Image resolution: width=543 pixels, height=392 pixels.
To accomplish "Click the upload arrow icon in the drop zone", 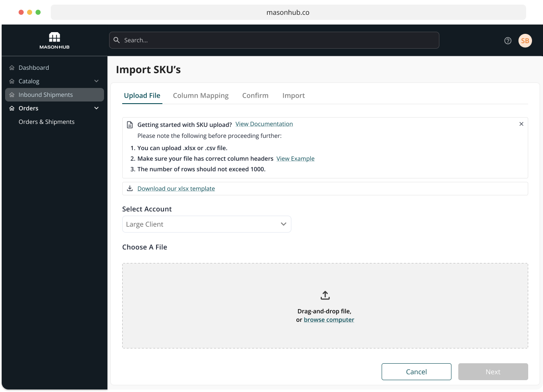I will coord(325,295).
